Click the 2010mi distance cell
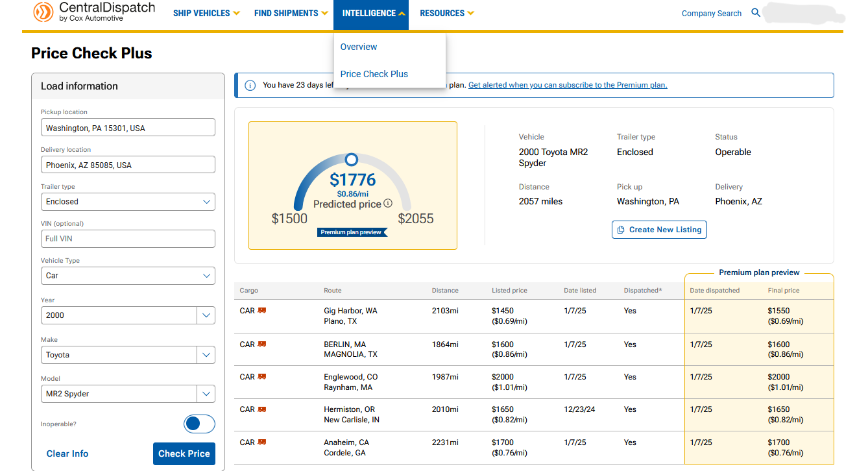Viewport: 868px width, 471px height. (x=445, y=409)
